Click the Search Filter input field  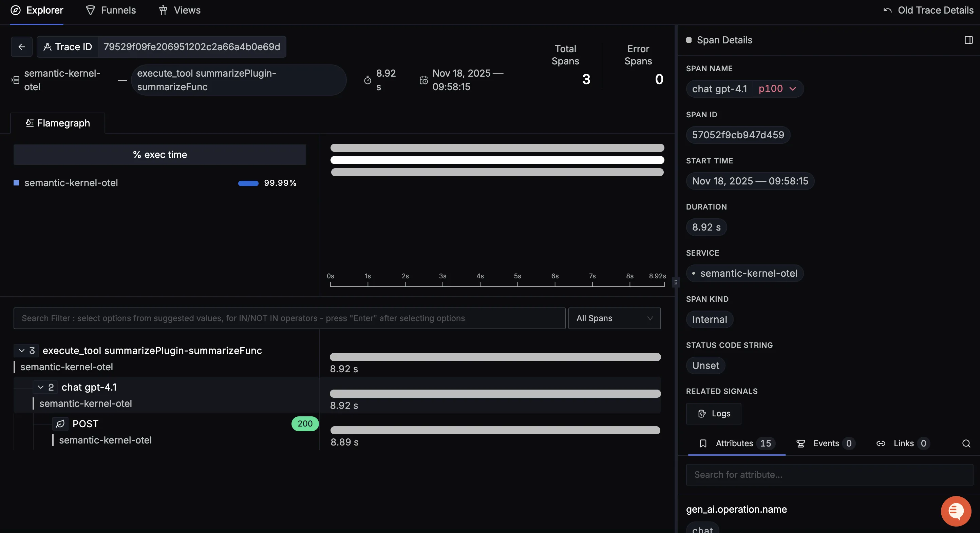click(289, 318)
